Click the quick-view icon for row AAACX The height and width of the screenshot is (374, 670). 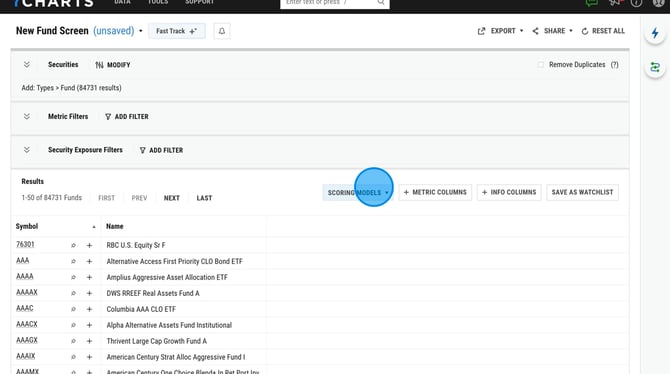[x=73, y=325]
